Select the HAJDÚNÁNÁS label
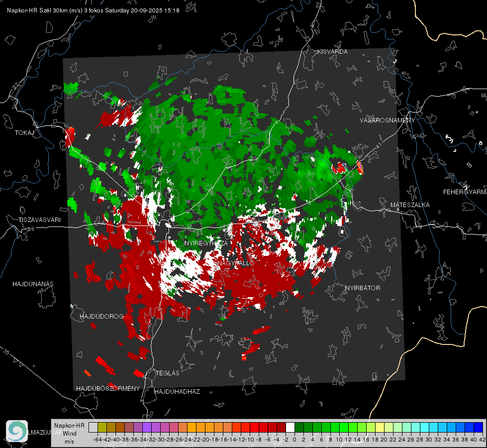Viewport: 487px width, 448px height. pyautogui.click(x=33, y=284)
